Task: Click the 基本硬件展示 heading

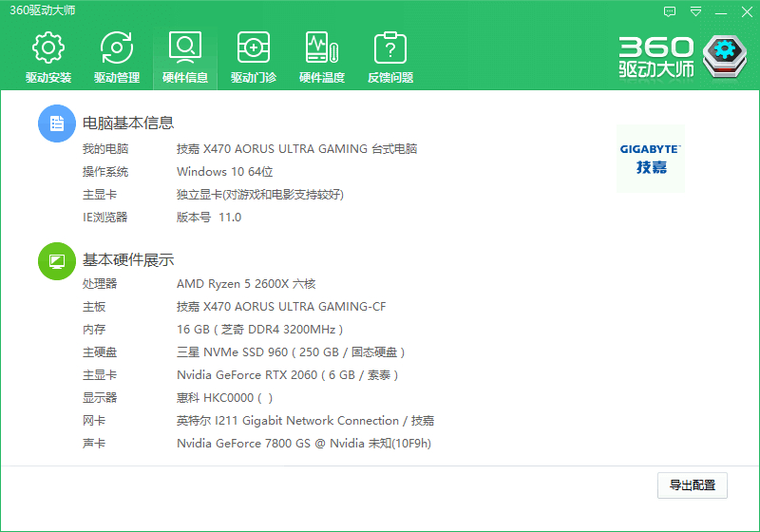Action: click(128, 260)
